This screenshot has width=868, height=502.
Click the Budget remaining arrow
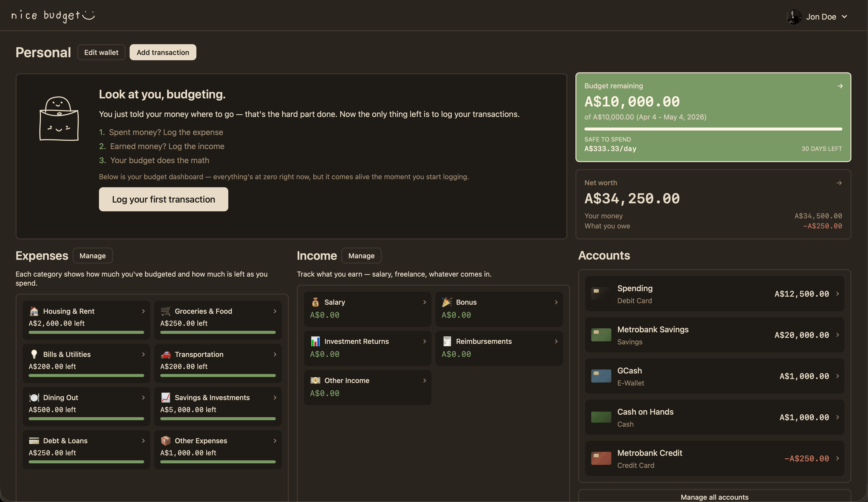click(840, 86)
